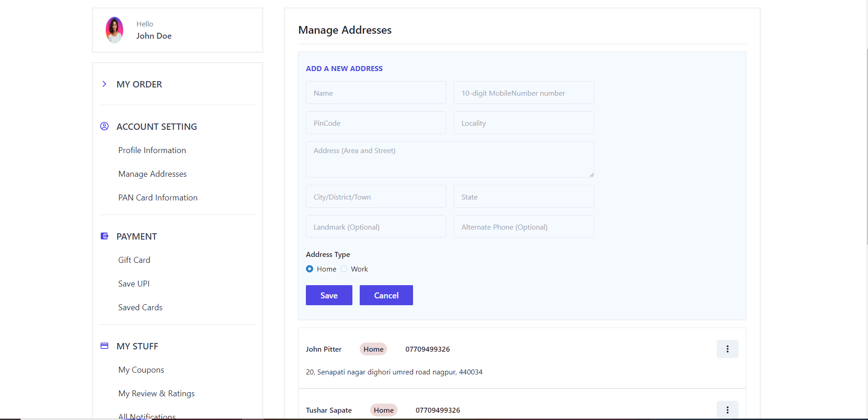Click the Payment card icon
Screen dimensions: 868x420
point(104,236)
